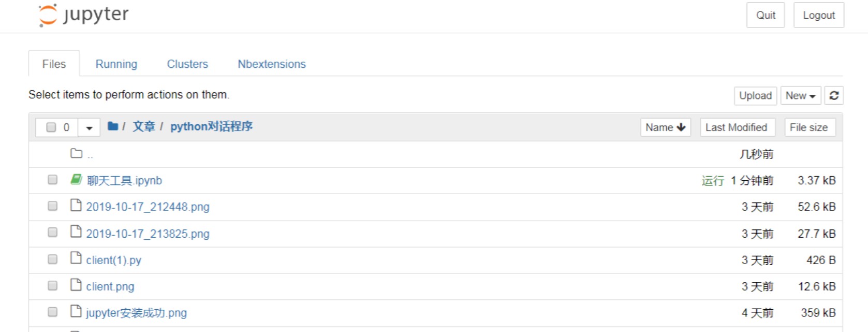Screen dimensions: 868x332
Task: Navigate to 文章 folder in breadcrumb
Action: click(x=144, y=126)
